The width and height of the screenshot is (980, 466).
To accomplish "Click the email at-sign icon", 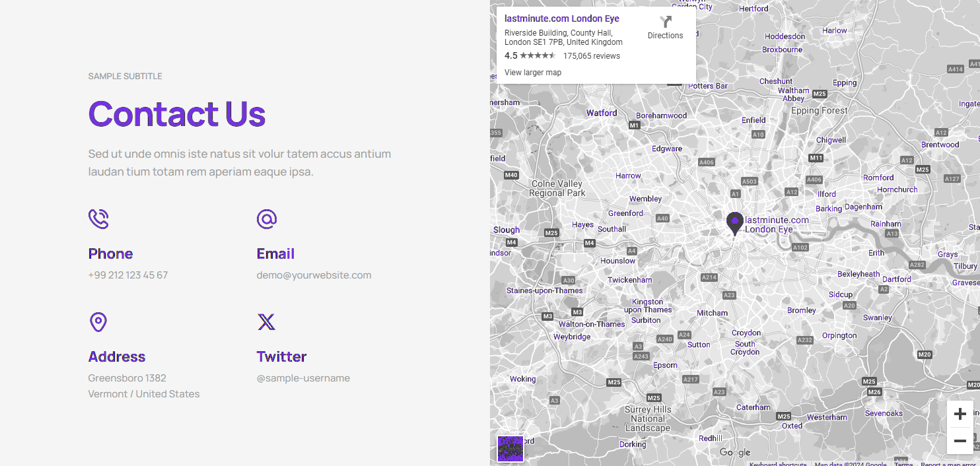I will click(267, 218).
